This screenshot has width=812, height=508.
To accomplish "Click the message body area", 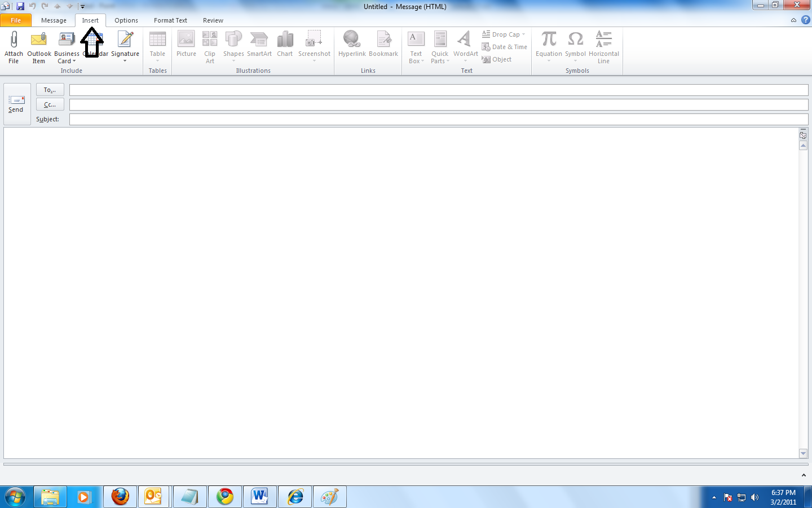I will click(401, 293).
